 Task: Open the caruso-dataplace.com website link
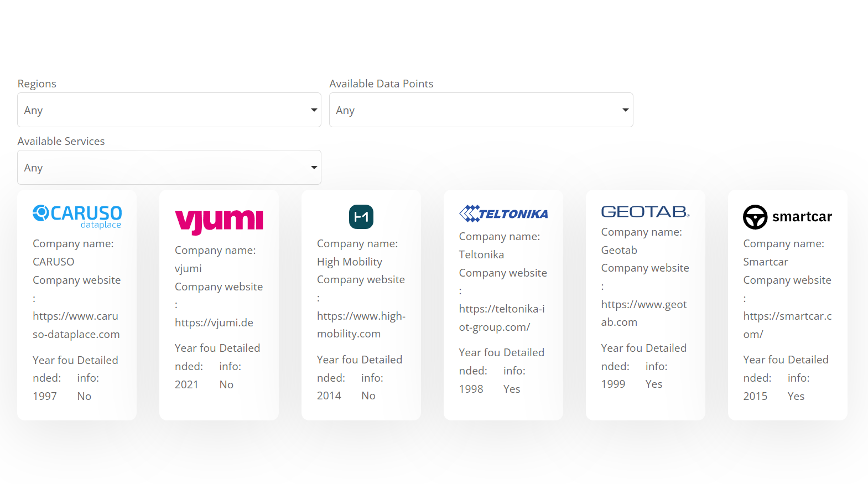tap(76, 325)
